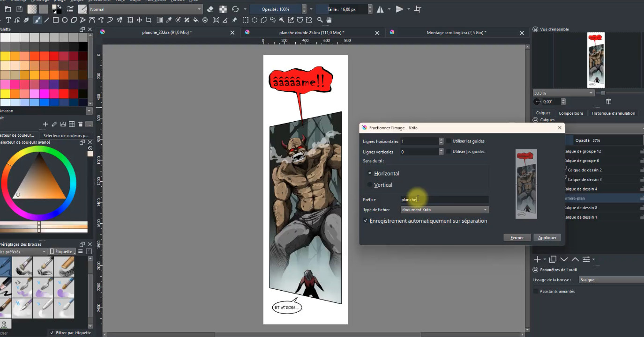Select the Zoom magnifier tool
Image resolution: width=644 pixels, height=337 pixels.
click(320, 20)
